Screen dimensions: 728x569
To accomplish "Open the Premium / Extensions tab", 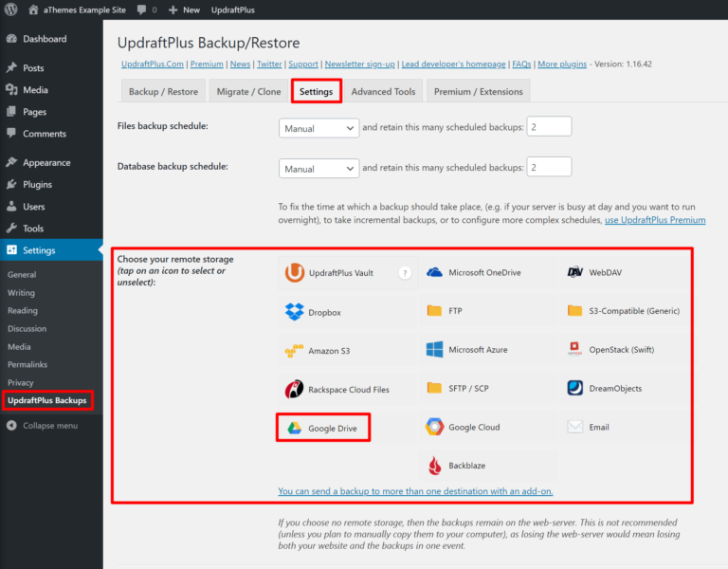I will 478,91.
